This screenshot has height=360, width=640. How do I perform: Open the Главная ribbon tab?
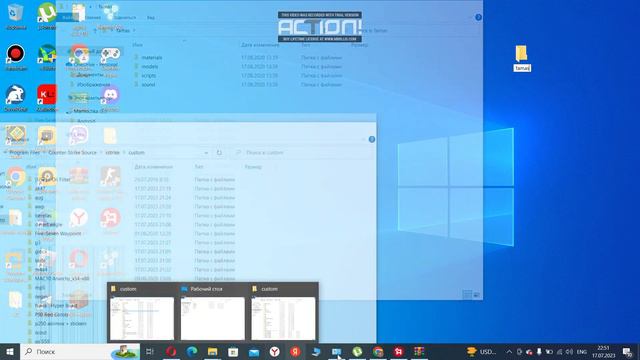click(x=93, y=18)
